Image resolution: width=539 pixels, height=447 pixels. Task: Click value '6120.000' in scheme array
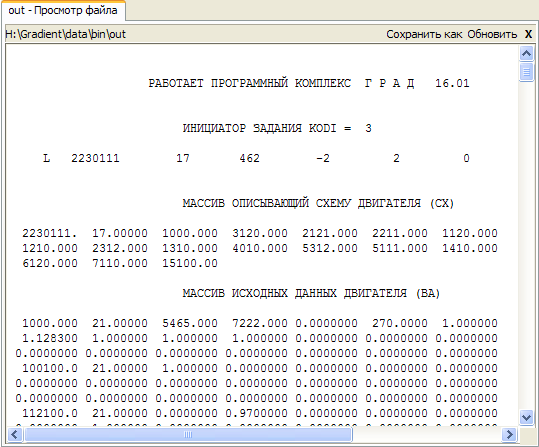(x=50, y=263)
